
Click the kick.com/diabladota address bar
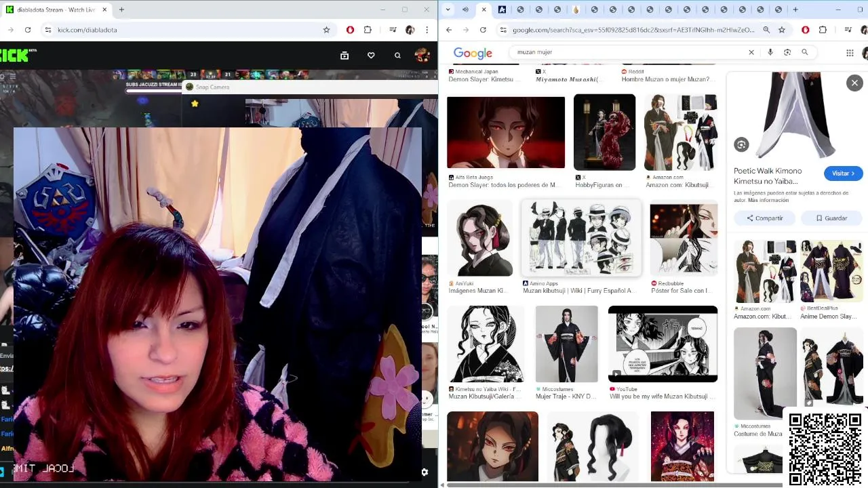point(183,30)
